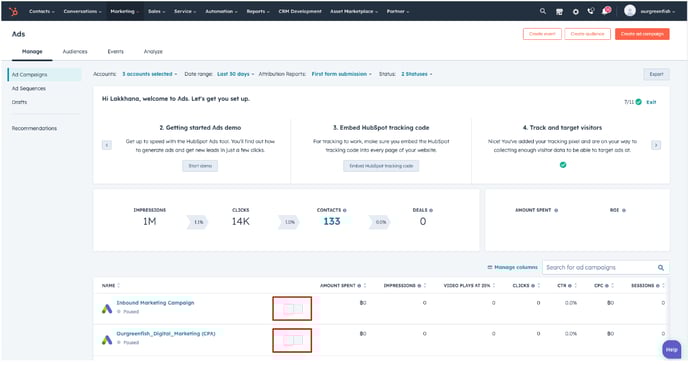
Task: Open the settings gear icon
Action: pos(575,12)
